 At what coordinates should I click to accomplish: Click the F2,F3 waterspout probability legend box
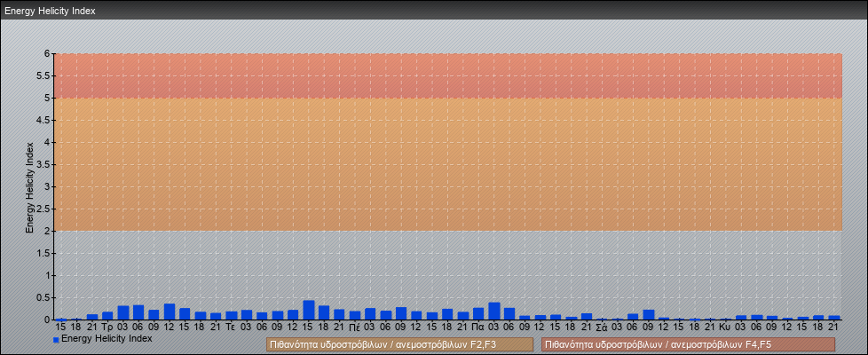click(399, 344)
